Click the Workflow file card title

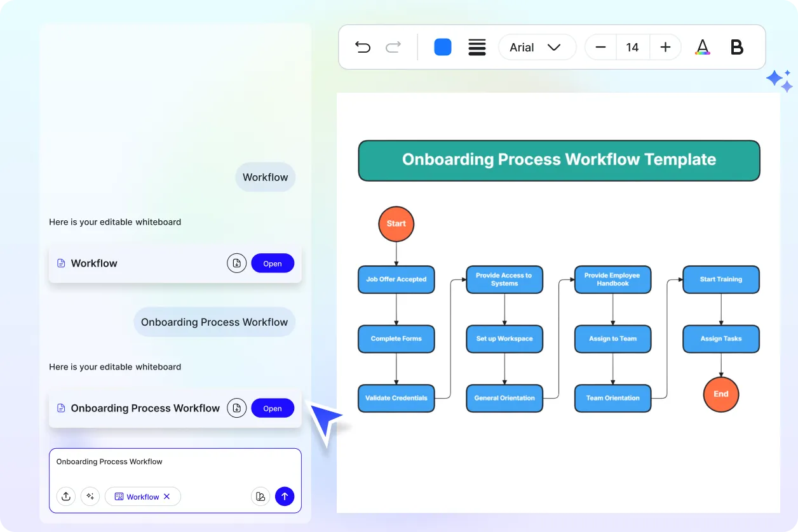click(94, 263)
